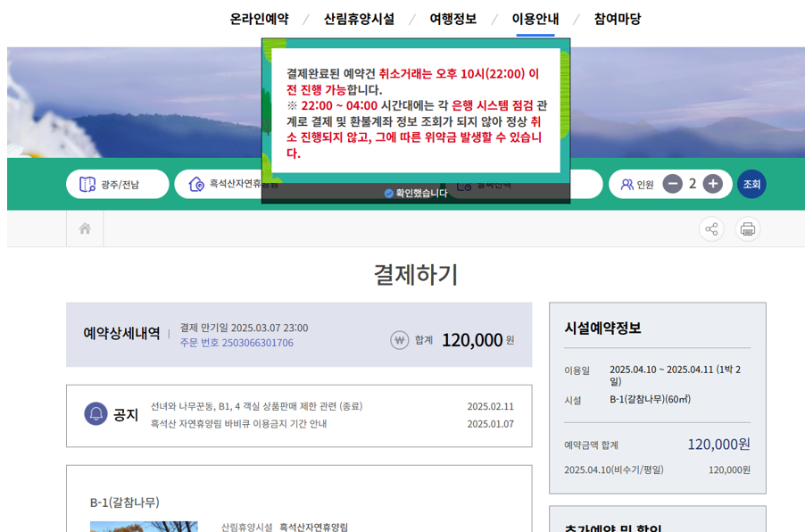
Task: Click the 공지 bell icon
Action: click(x=96, y=414)
